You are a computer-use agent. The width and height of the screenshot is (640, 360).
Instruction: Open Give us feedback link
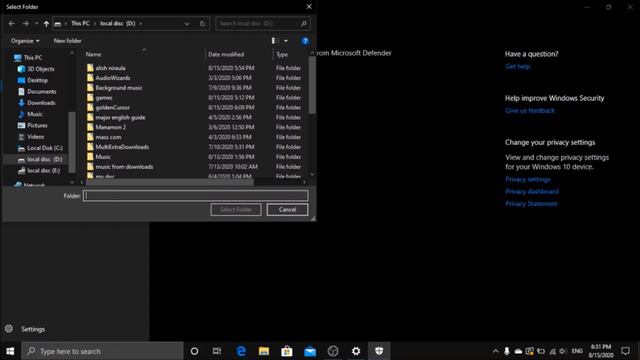530,111
